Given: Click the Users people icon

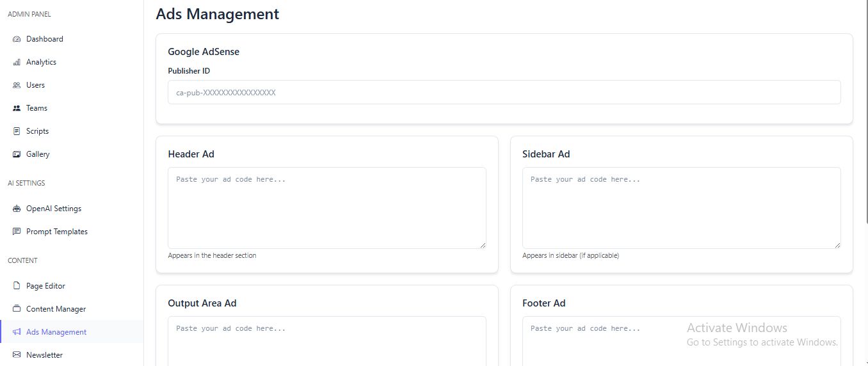Looking at the screenshot, I should (17, 85).
